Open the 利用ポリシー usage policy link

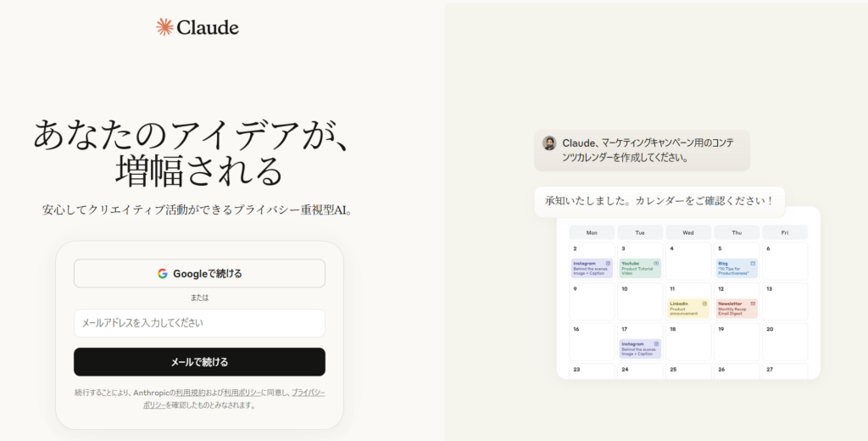point(242,393)
